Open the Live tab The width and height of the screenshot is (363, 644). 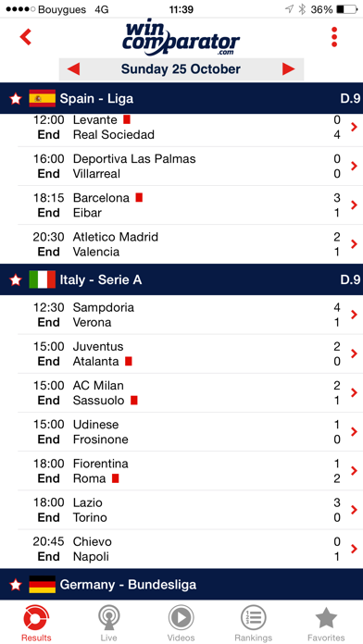tap(109, 624)
